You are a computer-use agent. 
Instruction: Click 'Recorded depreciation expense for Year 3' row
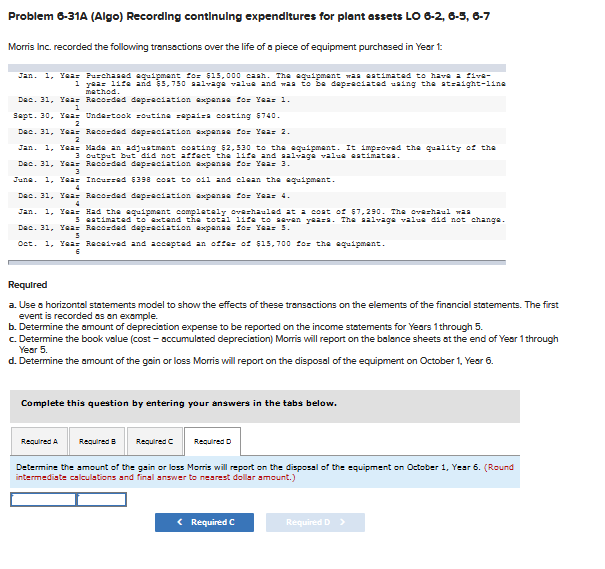(x=257, y=168)
